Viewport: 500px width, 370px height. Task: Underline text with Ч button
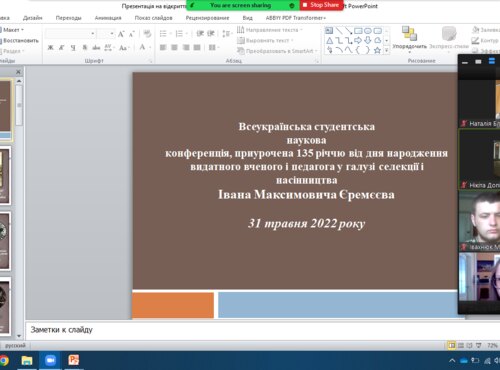pyautogui.click(x=73, y=48)
